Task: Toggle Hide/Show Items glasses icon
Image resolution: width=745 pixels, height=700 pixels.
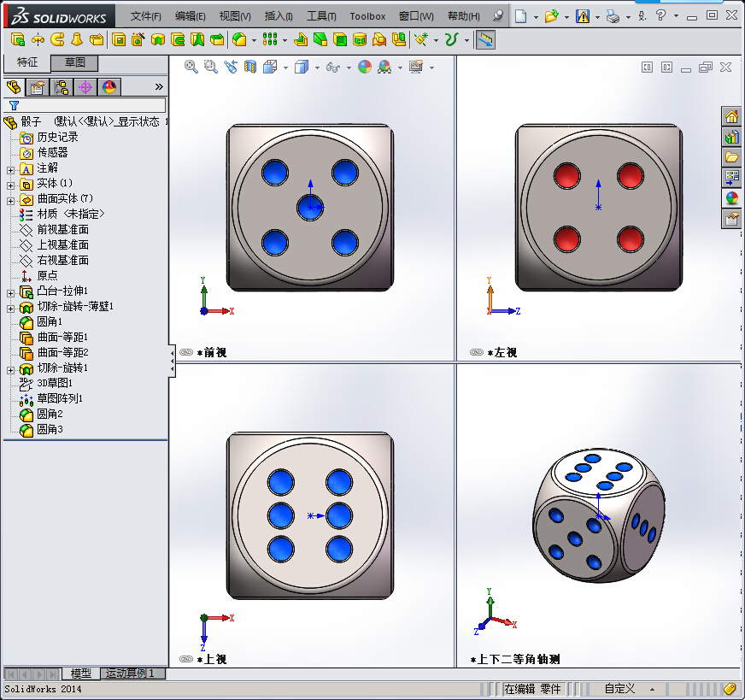Action: pos(333,68)
